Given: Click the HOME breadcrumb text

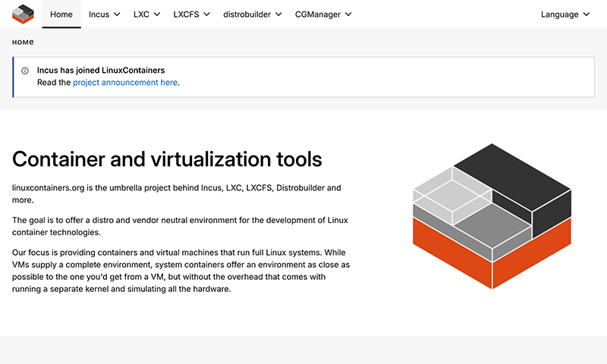Looking at the screenshot, I should [23, 42].
